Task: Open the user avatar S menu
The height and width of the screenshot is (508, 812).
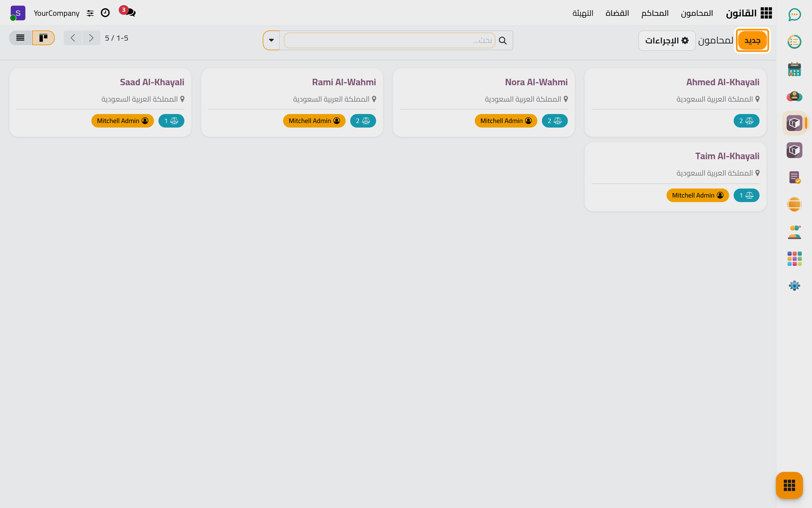Action: (17, 13)
